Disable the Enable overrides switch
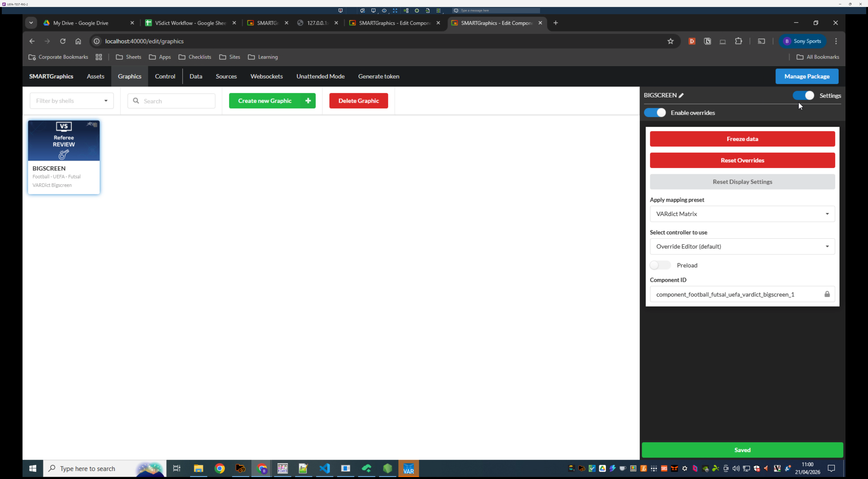The image size is (868, 479). pos(655,113)
